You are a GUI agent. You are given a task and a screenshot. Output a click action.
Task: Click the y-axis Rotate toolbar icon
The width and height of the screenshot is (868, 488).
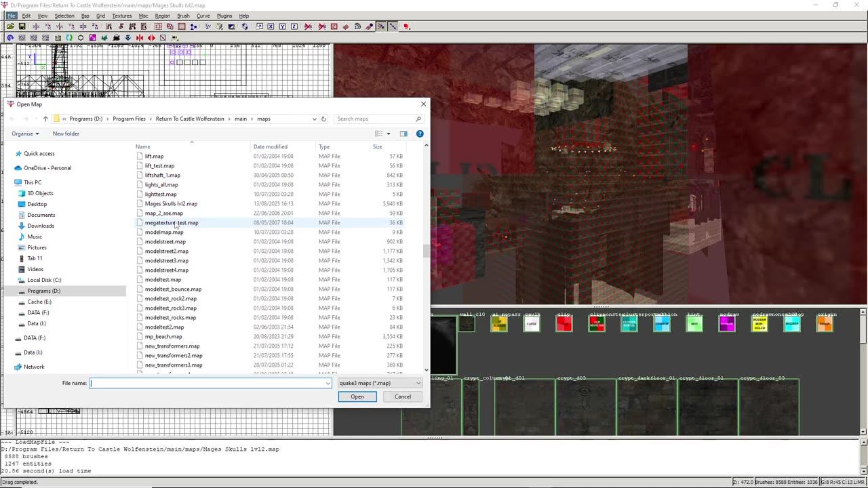pos(71,26)
